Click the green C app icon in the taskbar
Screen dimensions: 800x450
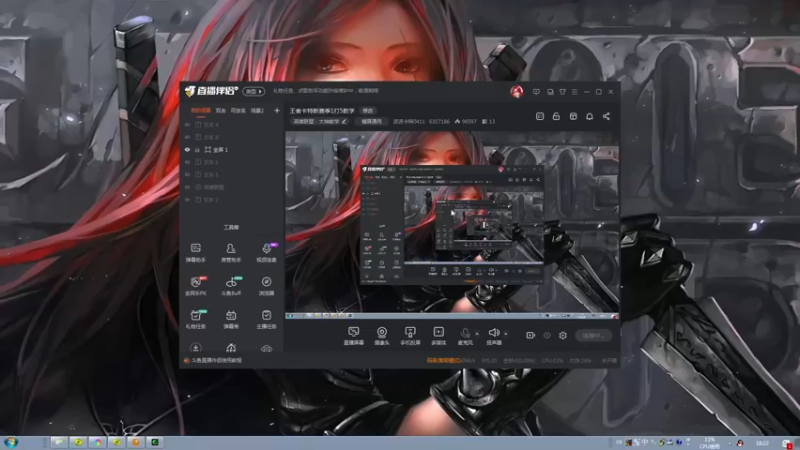(x=155, y=442)
